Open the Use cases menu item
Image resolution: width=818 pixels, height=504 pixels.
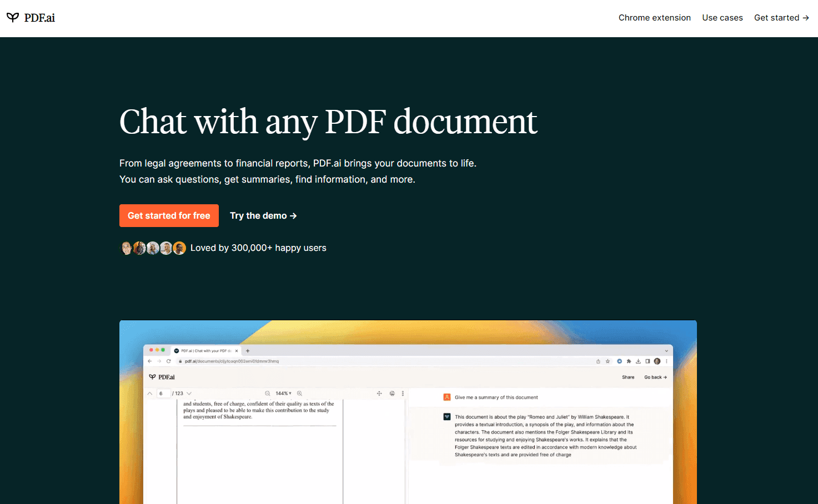click(722, 18)
